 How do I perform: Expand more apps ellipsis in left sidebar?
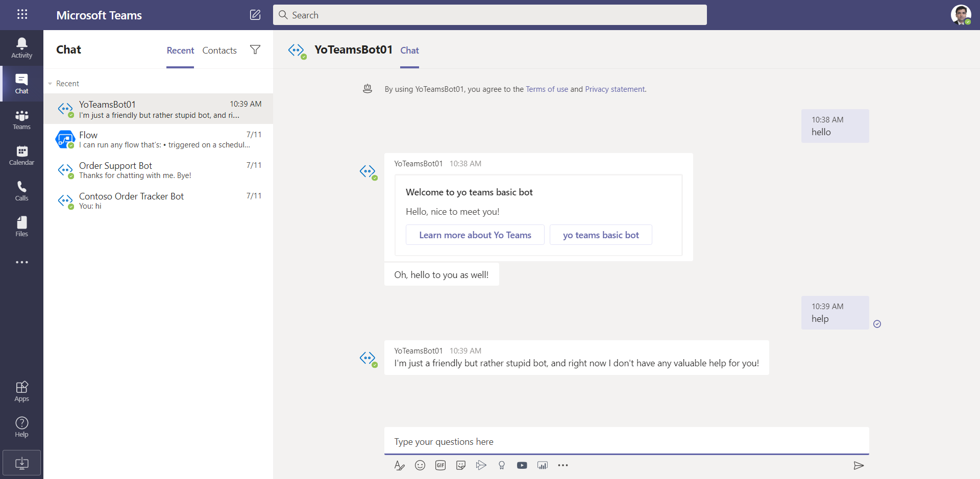tap(22, 262)
